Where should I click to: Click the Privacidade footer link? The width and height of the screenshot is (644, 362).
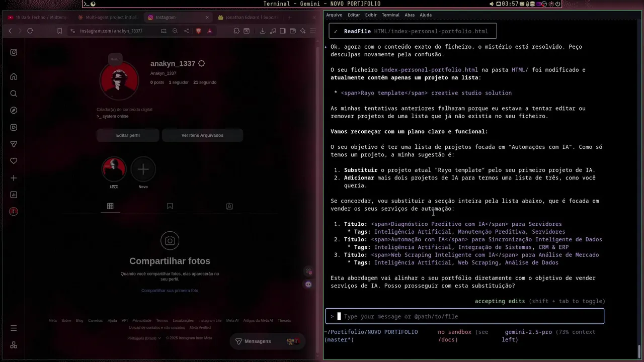(x=142, y=320)
